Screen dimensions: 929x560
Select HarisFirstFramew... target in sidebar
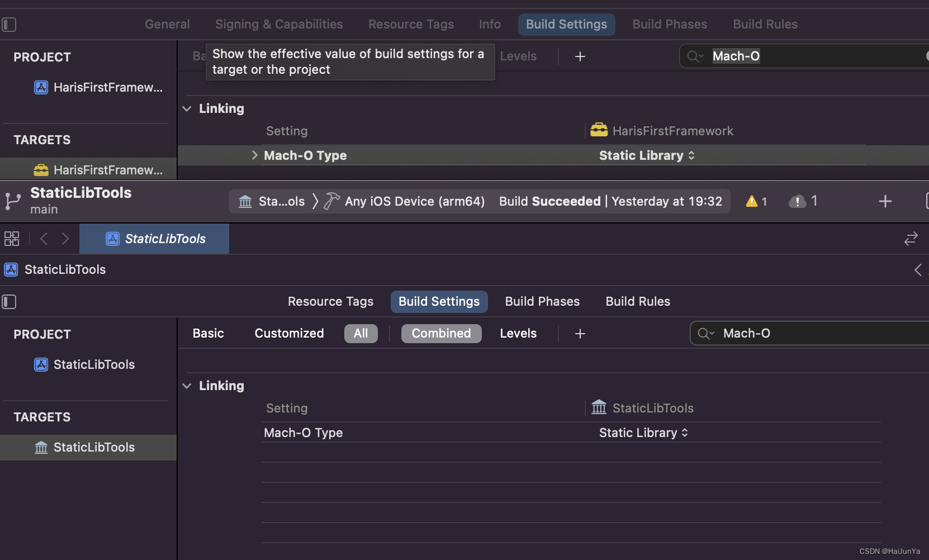coord(88,170)
